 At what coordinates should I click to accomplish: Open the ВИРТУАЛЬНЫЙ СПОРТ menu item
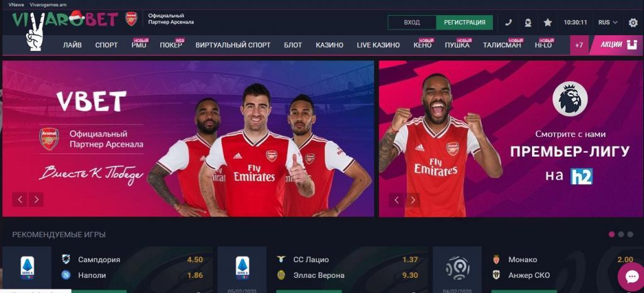pos(233,45)
